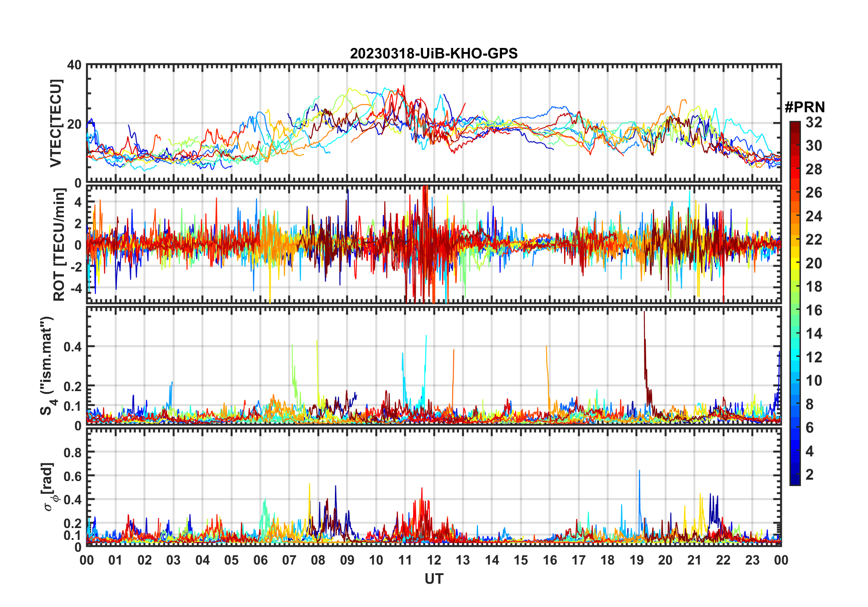
Task: Select the UT x-axis label
Action: coord(434,579)
